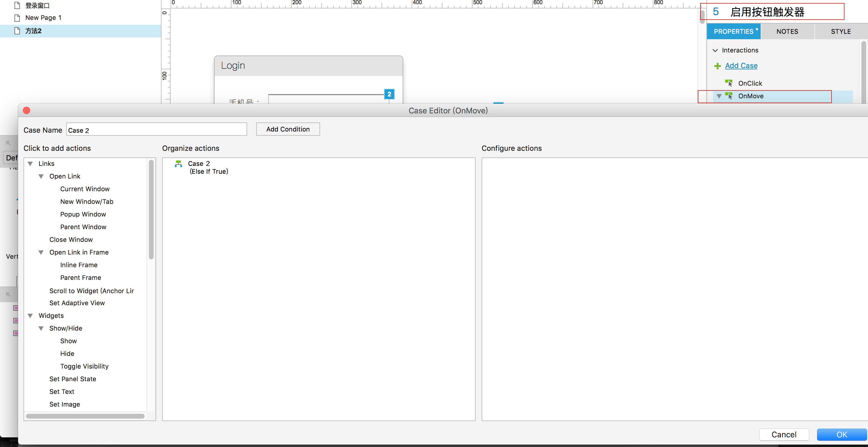The width and height of the screenshot is (868, 447).
Task: Select the Inline Frame action
Action: [79, 265]
